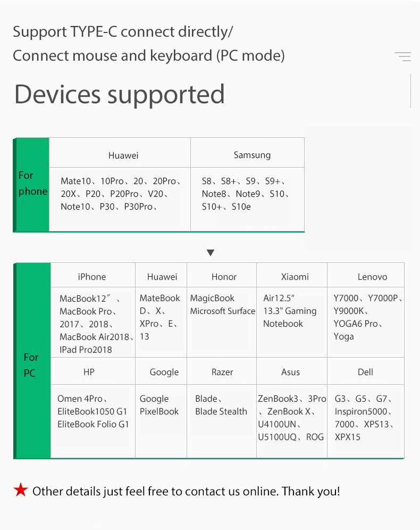Click the Google PixelBook cell
The height and width of the screenshot is (530, 420).
161,421
